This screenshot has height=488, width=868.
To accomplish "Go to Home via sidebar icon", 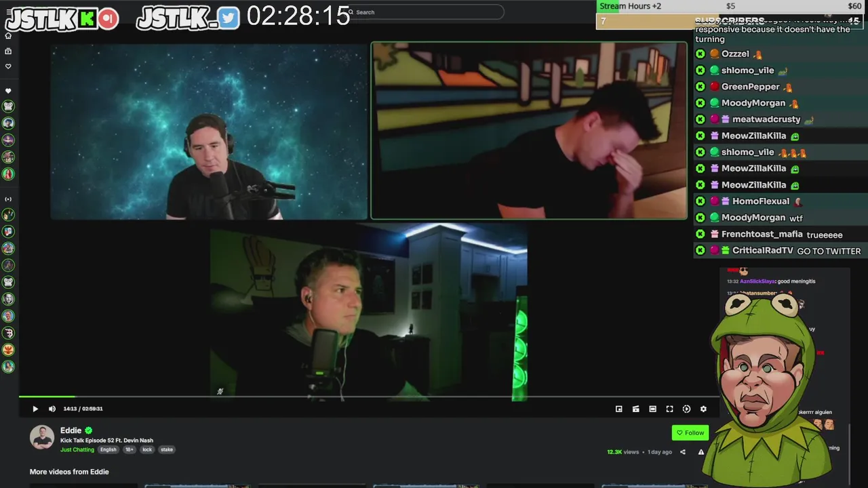I will pyautogui.click(x=8, y=35).
